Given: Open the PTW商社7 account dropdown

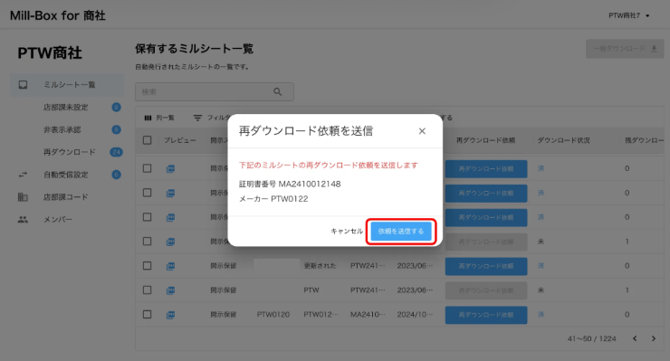Looking at the screenshot, I should click(x=629, y=15).
